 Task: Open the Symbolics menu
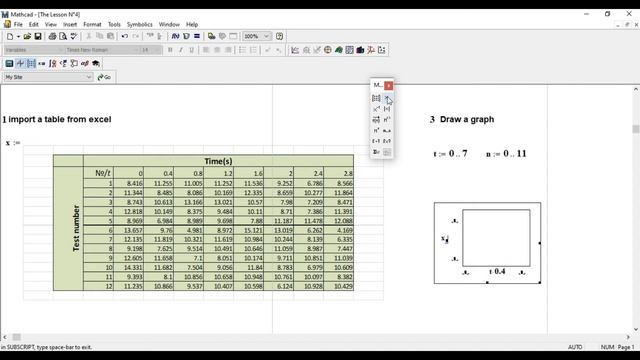click(x=140, y=24)
